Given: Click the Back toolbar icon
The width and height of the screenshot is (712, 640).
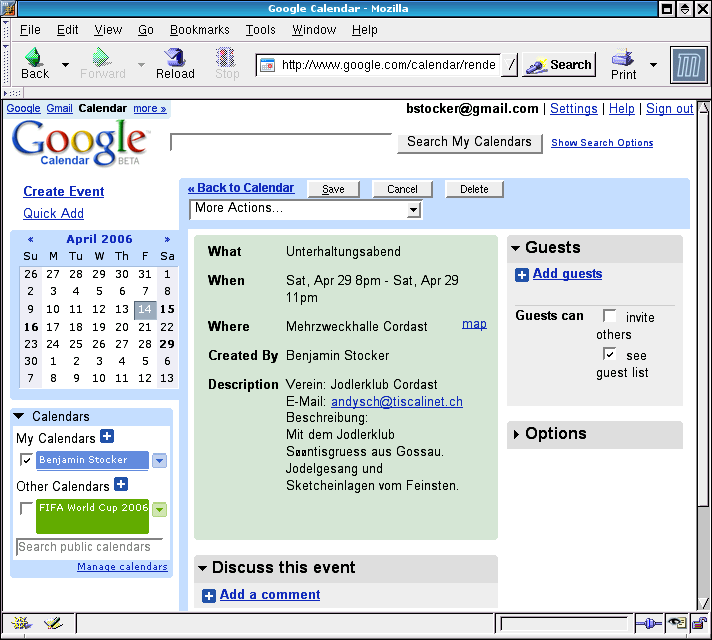Looking at the screenshot, I should (35, 64).
